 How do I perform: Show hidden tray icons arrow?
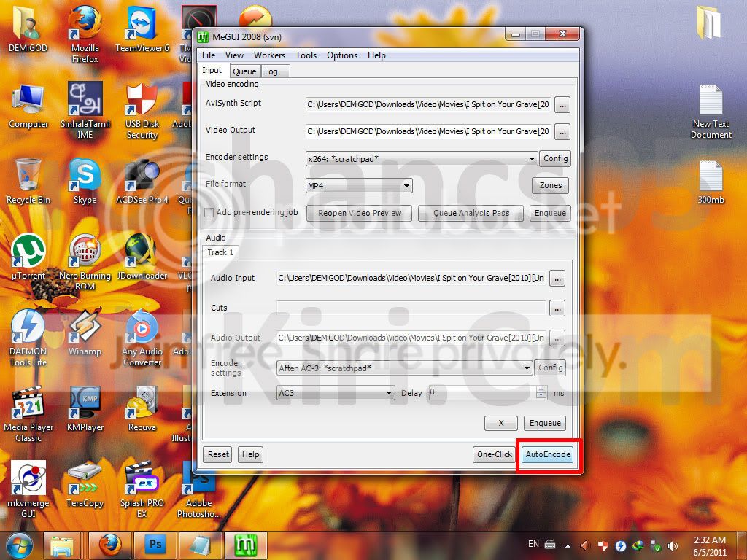(568, 545)
